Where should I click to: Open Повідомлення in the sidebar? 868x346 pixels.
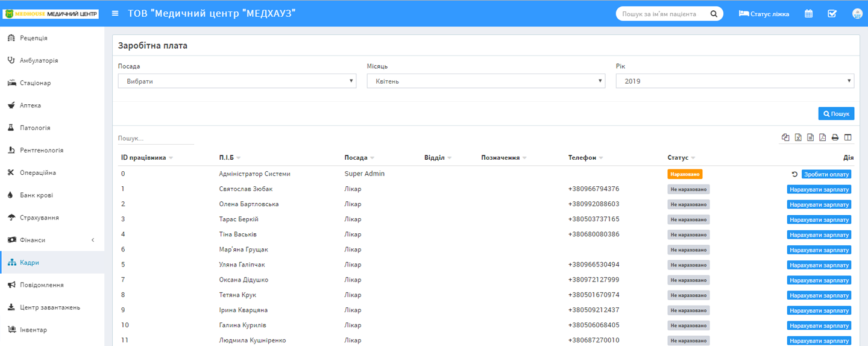52,285
